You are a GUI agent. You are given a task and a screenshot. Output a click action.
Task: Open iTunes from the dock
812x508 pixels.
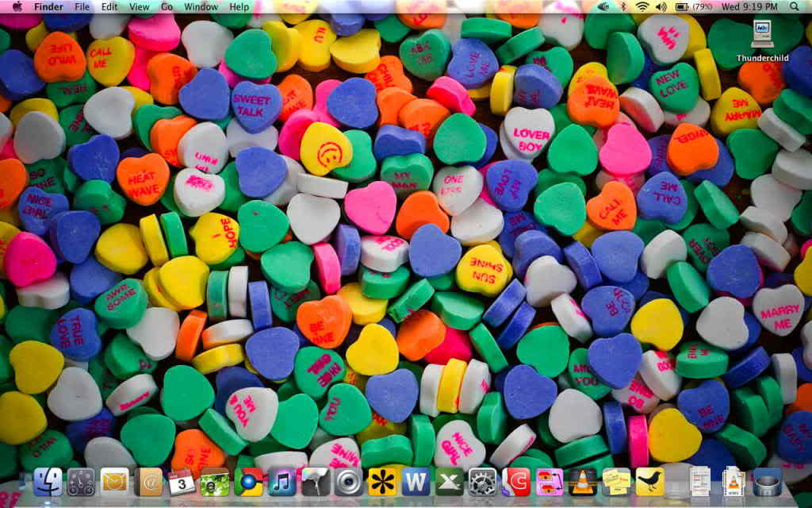282,482
